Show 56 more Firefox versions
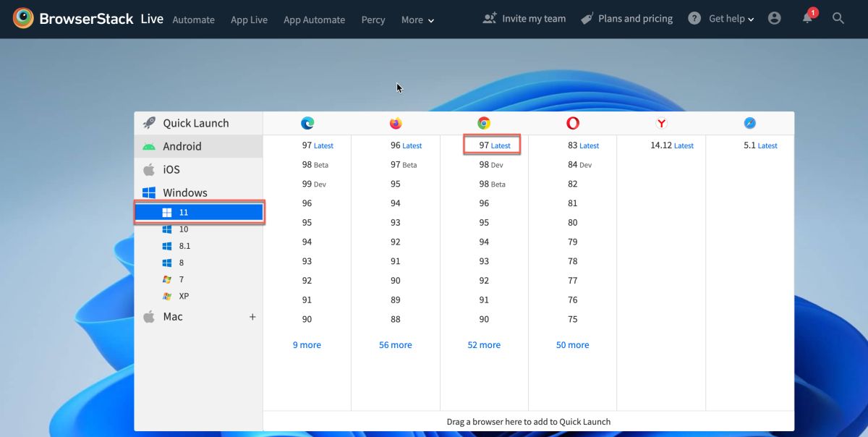Screen dimensions: 868x437 pos(396,345)
